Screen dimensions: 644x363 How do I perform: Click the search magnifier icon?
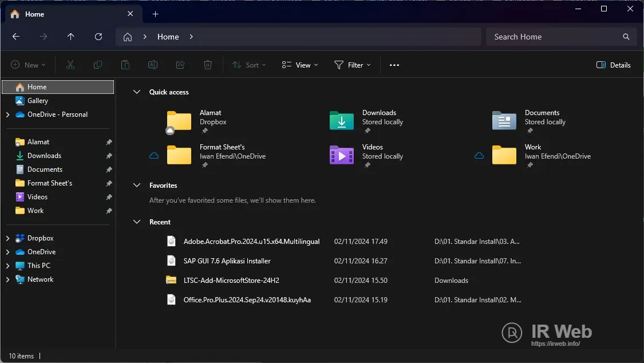click(x=626, y=37)
